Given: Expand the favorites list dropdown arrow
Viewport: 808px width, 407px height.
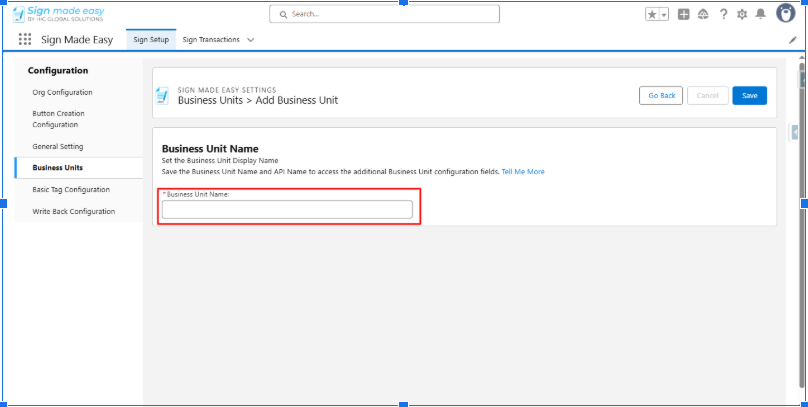Looking at the screenshot, I should (x=664, y=14).
